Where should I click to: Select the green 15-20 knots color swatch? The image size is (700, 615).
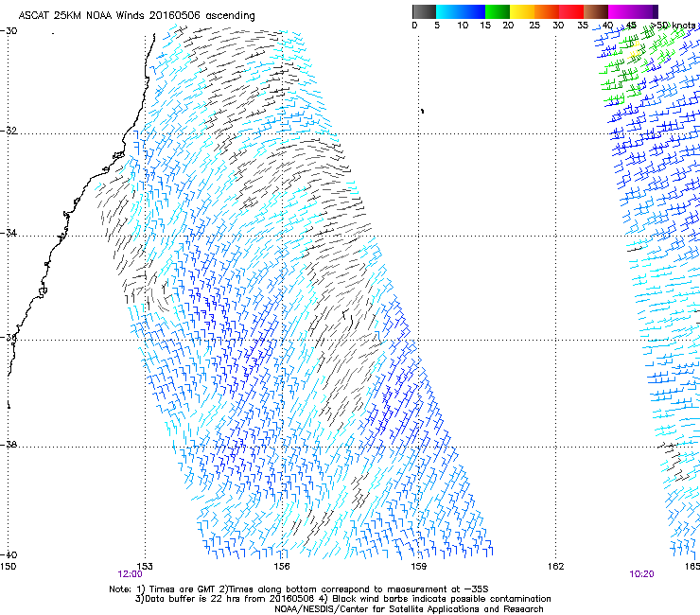click(x=498, y=11)
